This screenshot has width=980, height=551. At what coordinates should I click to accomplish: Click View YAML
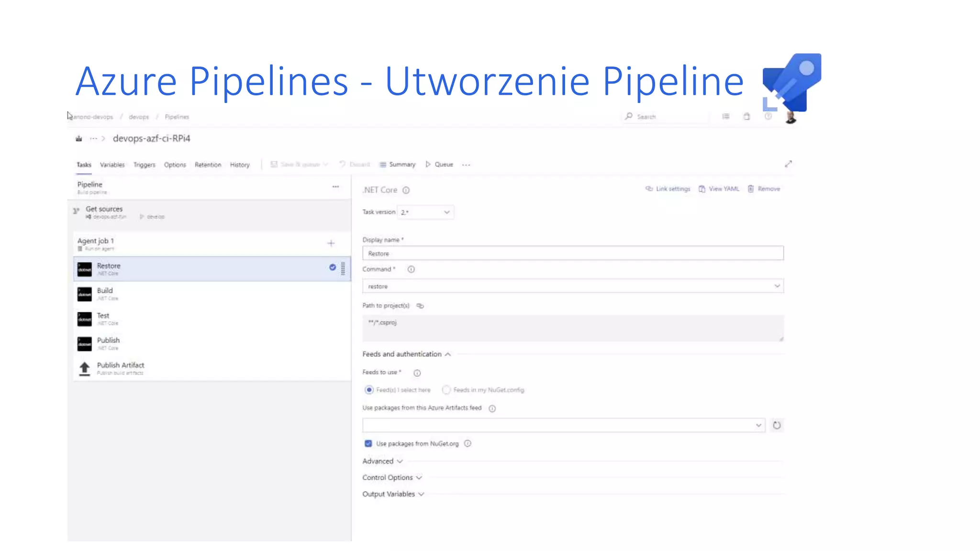(x=719, y=189)
